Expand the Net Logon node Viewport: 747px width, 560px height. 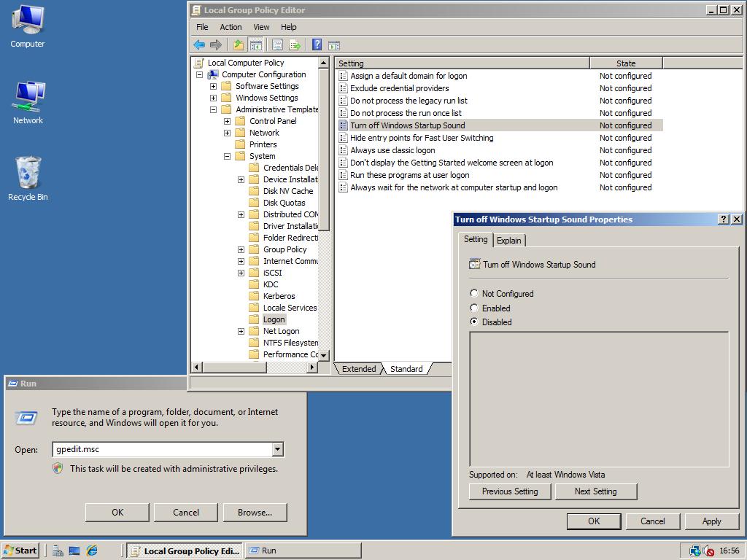[x=241, y=332]
